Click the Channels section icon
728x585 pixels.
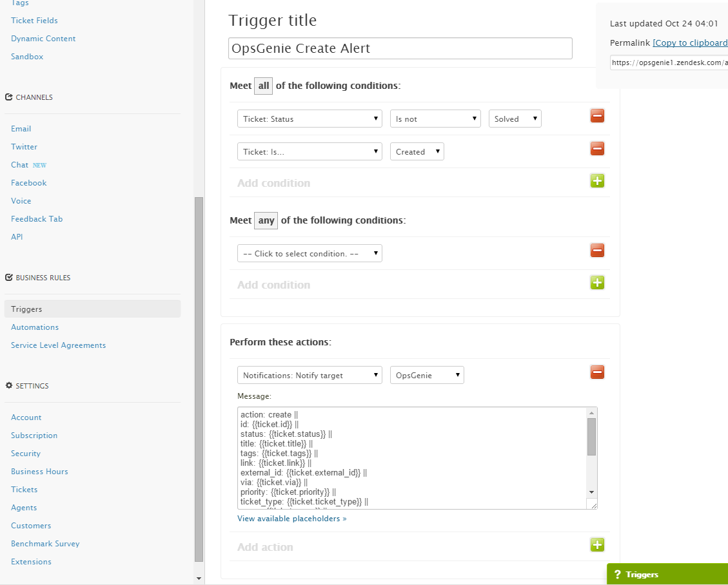coord(9,97)
